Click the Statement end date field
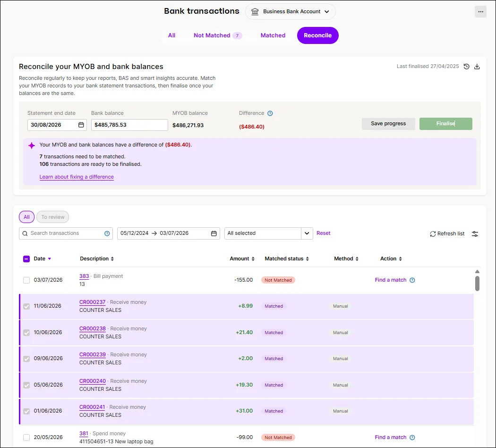The image size is (496, 448). click(x=57, y=125)
